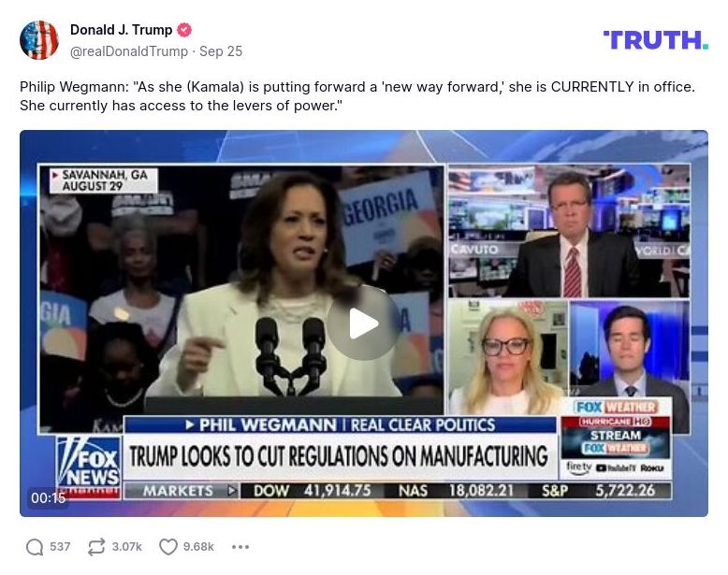728x575 pixels.
Task: Open Donald J. Trump display name
Action: click(x=122, y=30)
